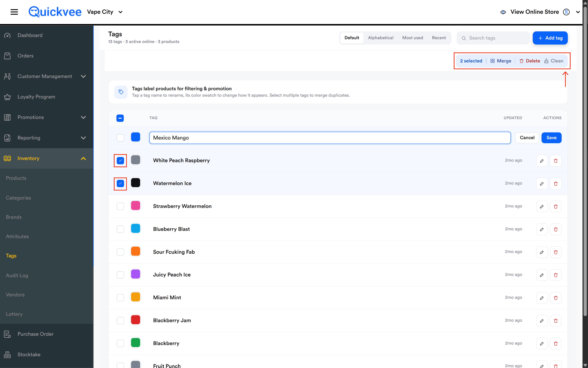Click the Add tag button
Image resolution: width=588 pixels, height=368 pixels.
[550, 38]
